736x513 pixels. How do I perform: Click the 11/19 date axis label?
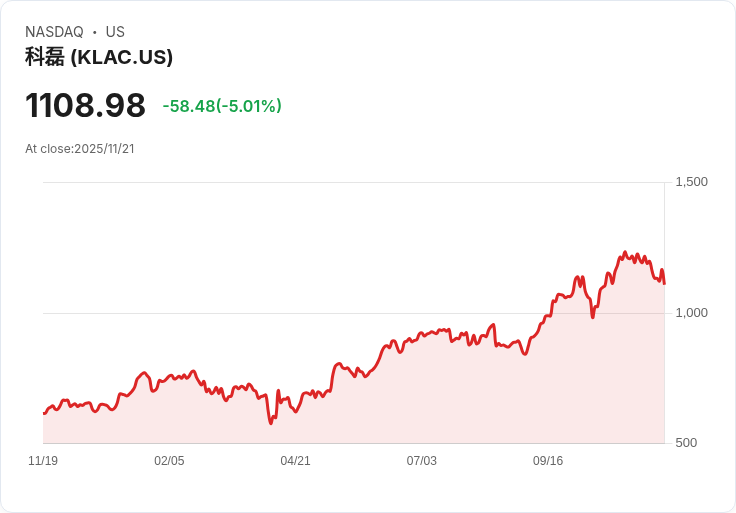point(43,460)
